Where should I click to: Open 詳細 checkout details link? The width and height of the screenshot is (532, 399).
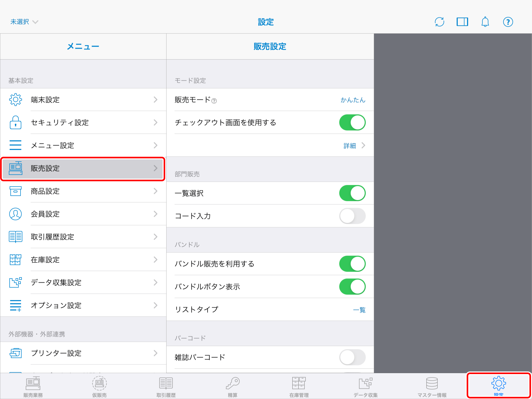354,145
